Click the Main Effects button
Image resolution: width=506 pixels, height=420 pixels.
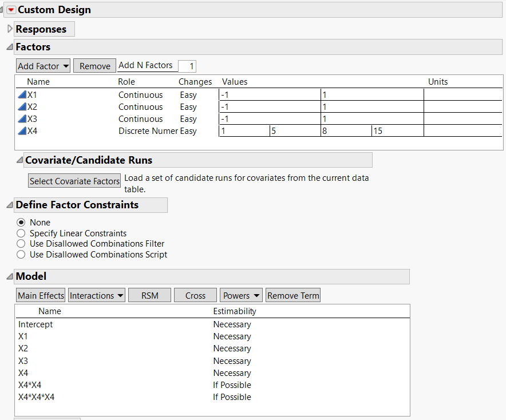pos(41,295)
